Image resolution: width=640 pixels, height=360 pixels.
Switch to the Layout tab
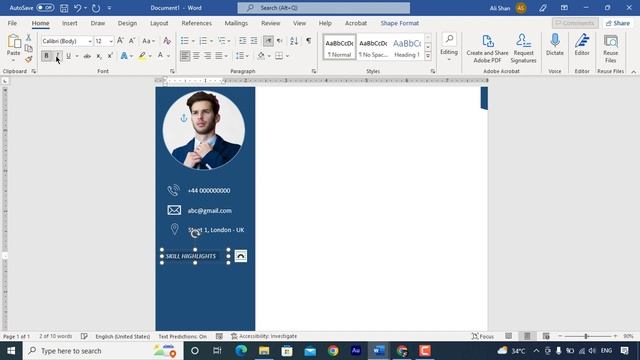159,23
